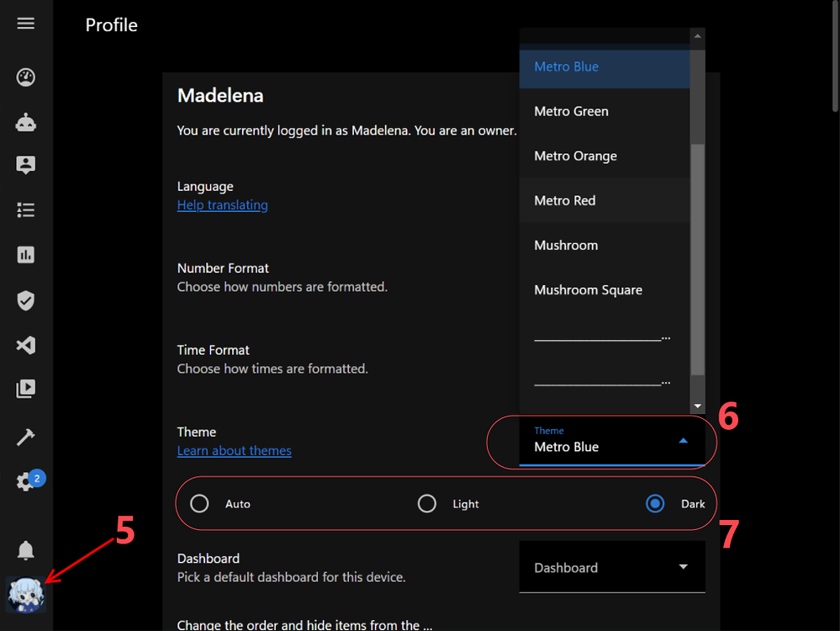Viewport: 840px width, 631px height.
Task: Select the Auto theme mode
Action: click(199, 504)
